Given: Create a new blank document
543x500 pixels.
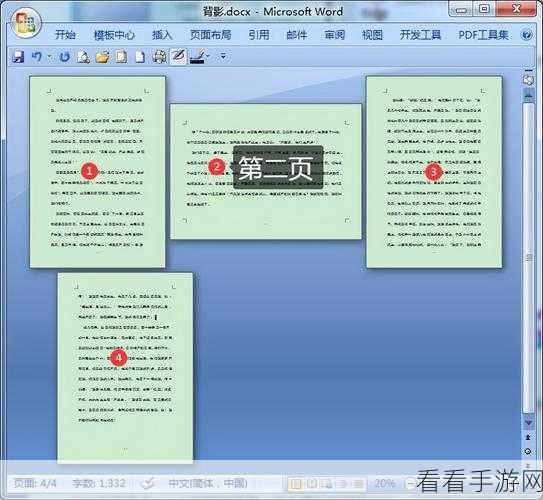Looking at the screenshot, I should [x=140, y=57].
